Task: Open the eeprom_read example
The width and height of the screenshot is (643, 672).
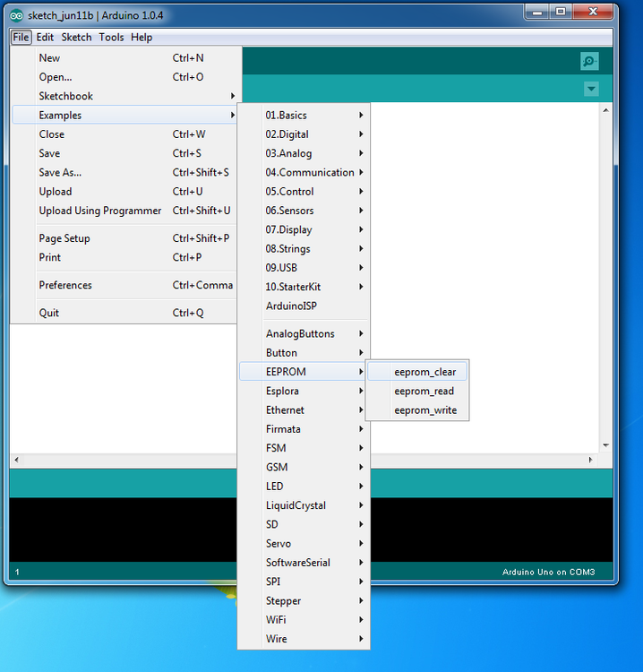Action: pyautogui.click(x=417, y=391)
